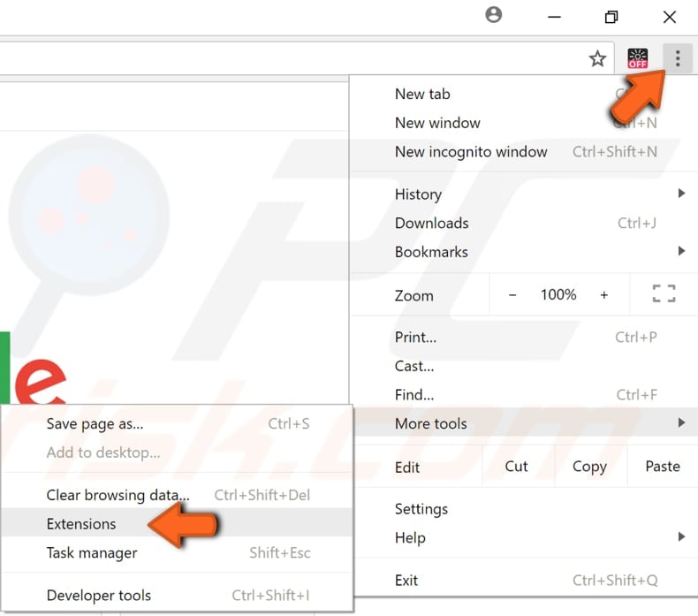This screenshot has height=616, width=698.
Task: Click the fullscreen zoom icon
Action: click(x=664, y=294)
